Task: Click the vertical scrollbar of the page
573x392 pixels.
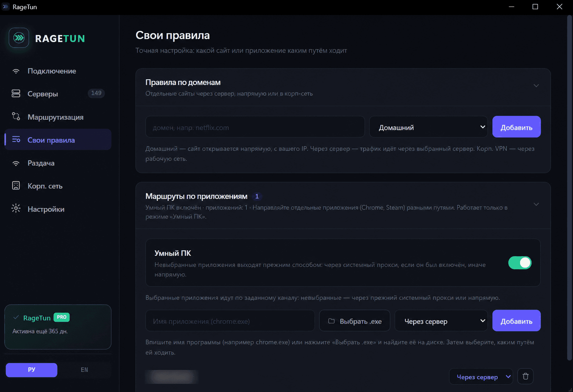Action: pyautogui.click(x=570, y=188)
